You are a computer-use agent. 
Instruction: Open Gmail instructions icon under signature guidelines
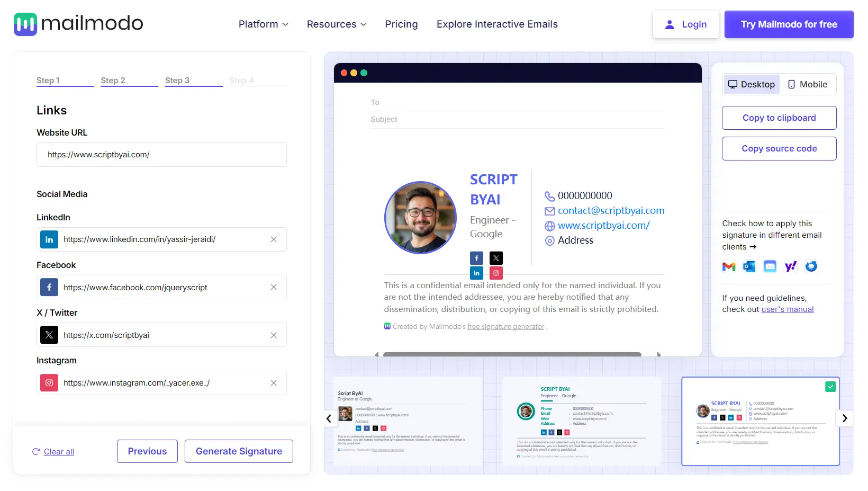pyautogui.click(x=728, y=266)
